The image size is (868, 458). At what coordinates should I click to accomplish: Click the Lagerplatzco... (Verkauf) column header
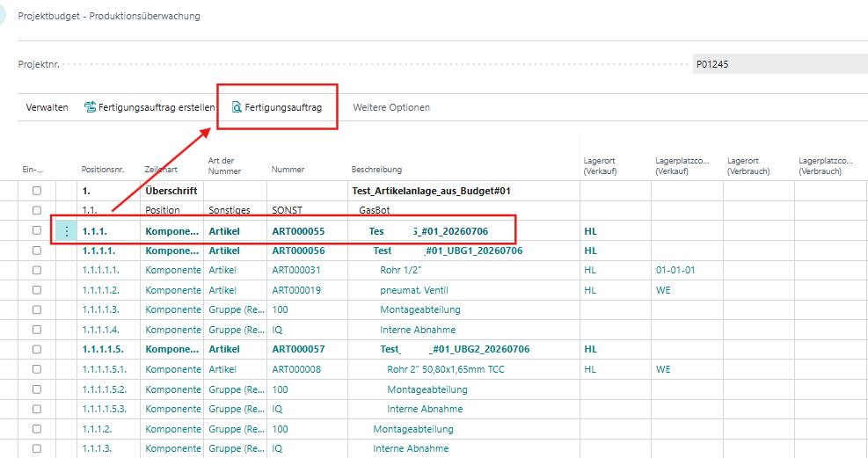(x=682, y=166)
